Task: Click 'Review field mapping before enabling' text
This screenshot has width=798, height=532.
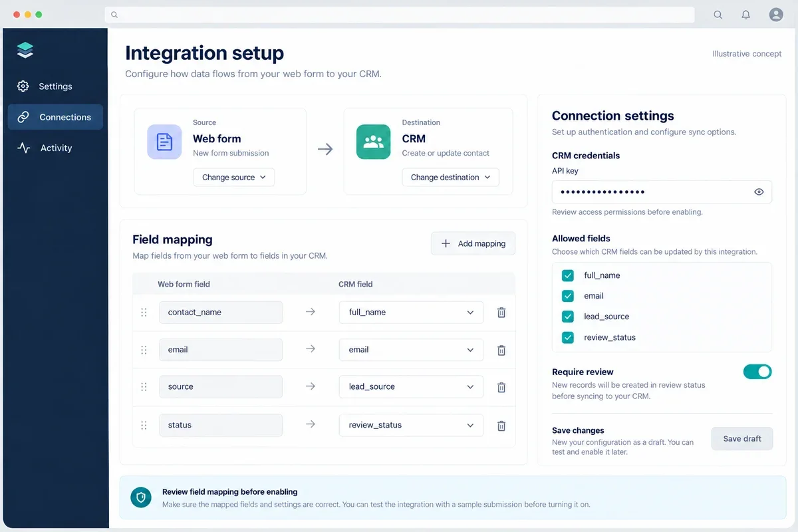Action: coord(230,492)
